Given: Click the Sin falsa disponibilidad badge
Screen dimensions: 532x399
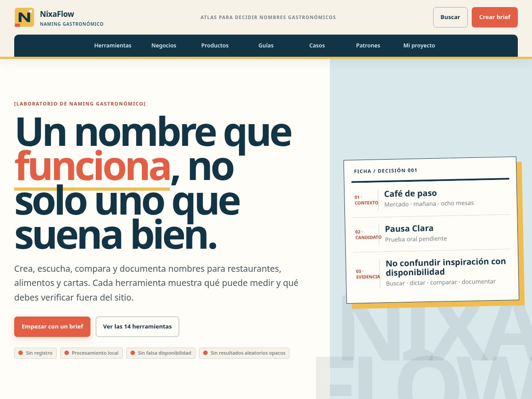Looking at the screenshot, I should tap(161, 353).
